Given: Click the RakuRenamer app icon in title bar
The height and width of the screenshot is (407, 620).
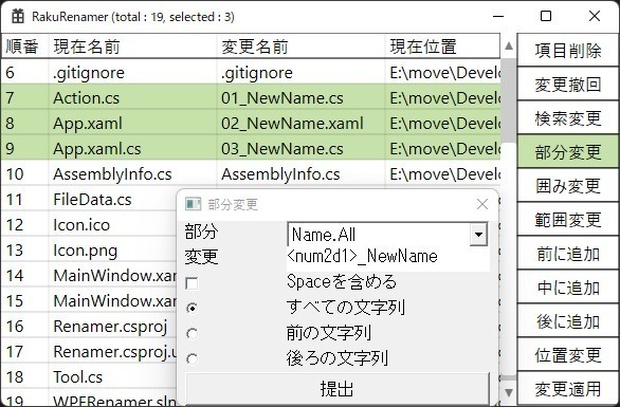Looking at the screenshot, I should coord(18,16).
